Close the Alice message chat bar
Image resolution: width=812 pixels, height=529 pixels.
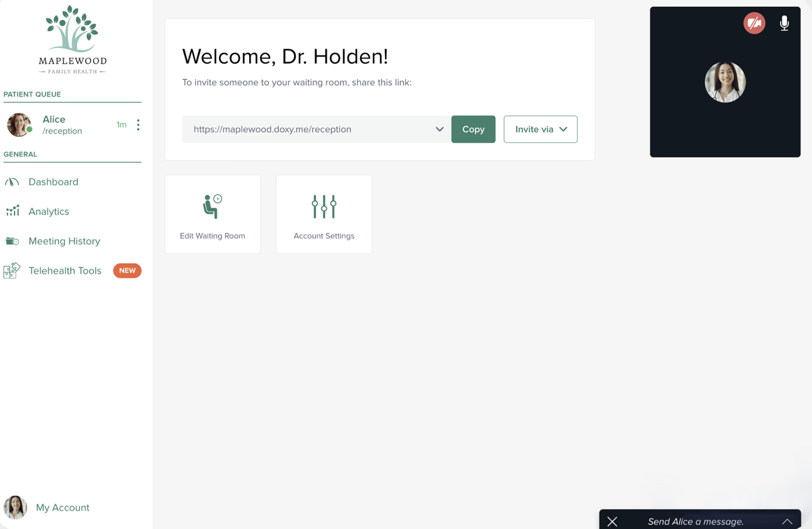(612, 522)
